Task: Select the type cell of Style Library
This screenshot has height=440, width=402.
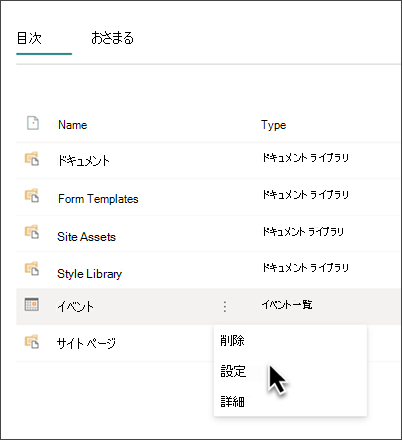Action: pyautogui.click(x=305, y=267)
